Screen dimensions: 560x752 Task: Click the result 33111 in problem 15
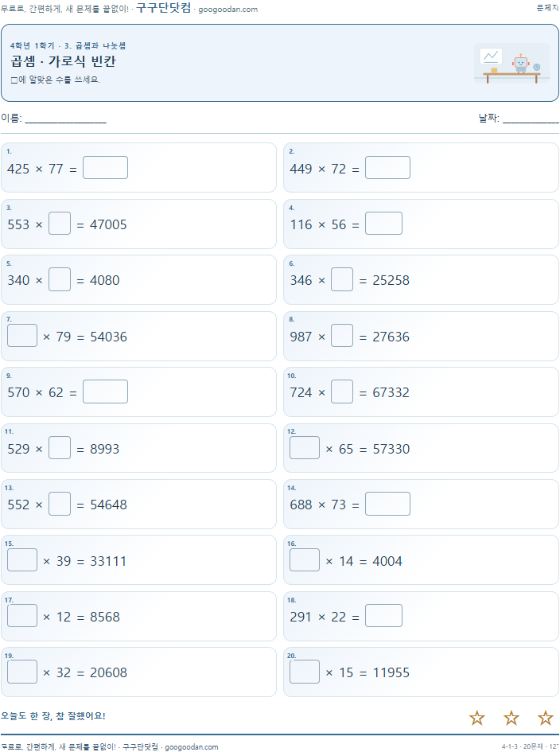[108, 561]
